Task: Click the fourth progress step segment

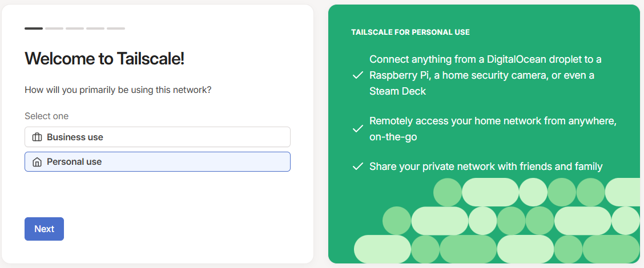Action: tap(95, 28)
